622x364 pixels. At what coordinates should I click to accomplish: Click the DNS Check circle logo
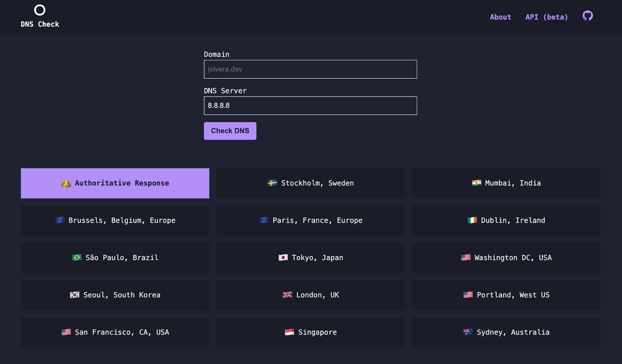40,10
